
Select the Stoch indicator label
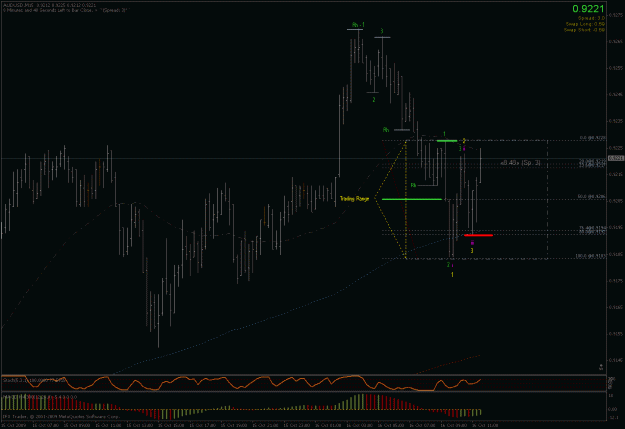coord(34,380)
